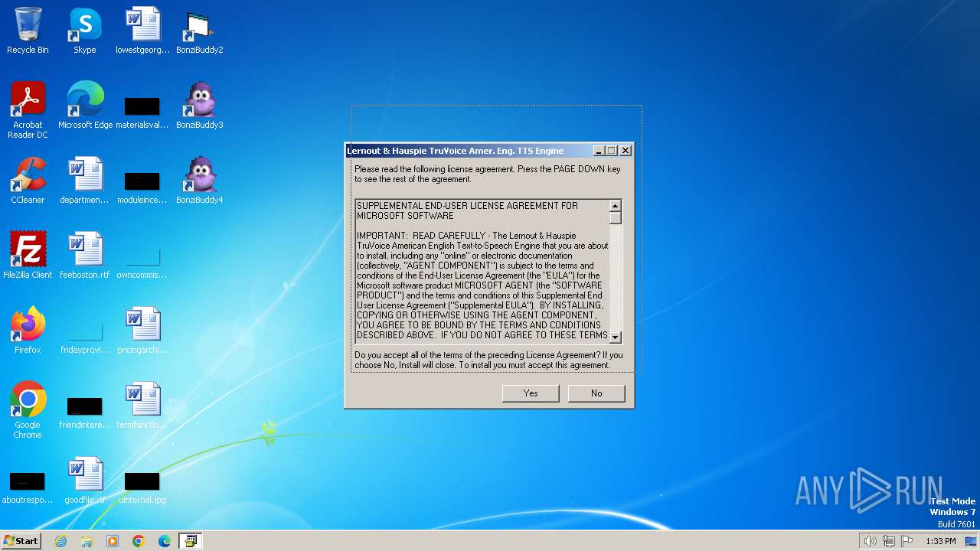
Task: Open the Acrobat Reader DC shortcut
Action: tap(28, 109)
